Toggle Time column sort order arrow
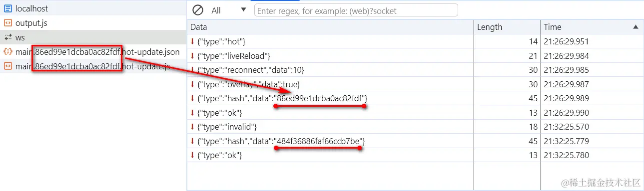Image resolution: width=644 pixels, height=191 pixels. pos(636,27)
